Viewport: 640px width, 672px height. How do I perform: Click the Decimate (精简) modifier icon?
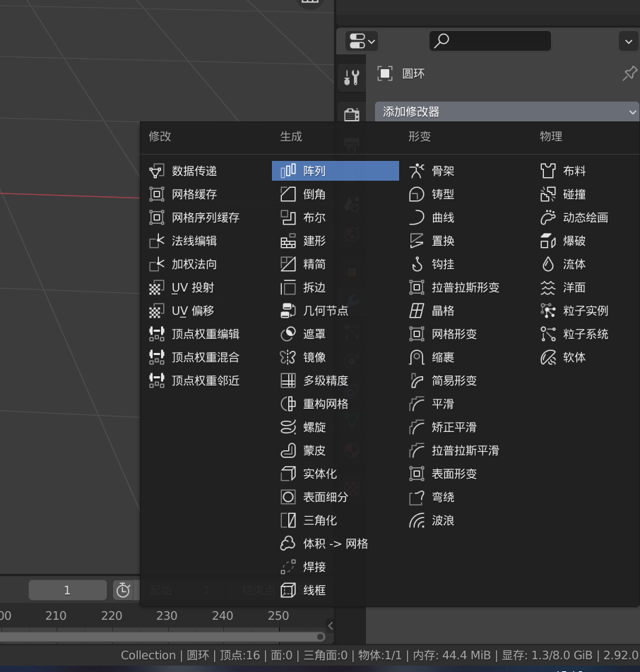[288, 264]
